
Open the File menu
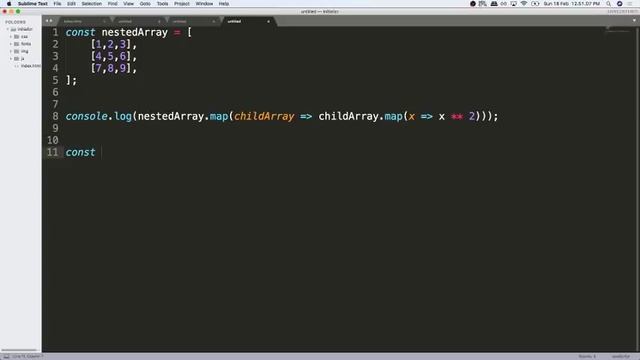tap(57, 4)
